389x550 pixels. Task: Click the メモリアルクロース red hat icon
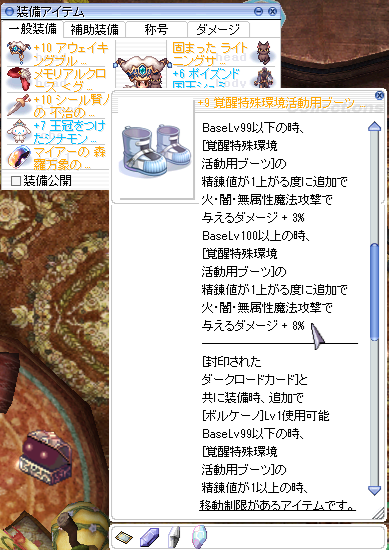(20, 79)
